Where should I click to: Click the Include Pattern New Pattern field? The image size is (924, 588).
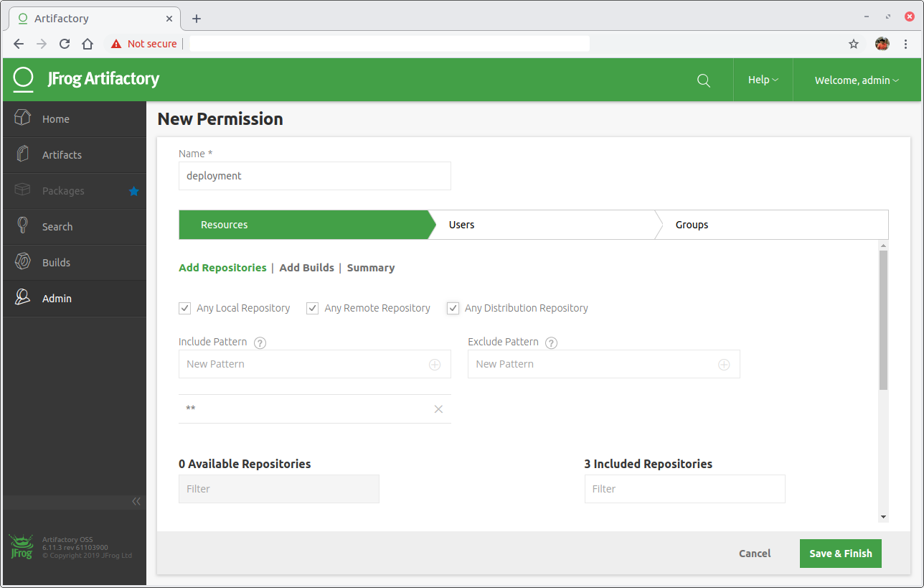315,364
